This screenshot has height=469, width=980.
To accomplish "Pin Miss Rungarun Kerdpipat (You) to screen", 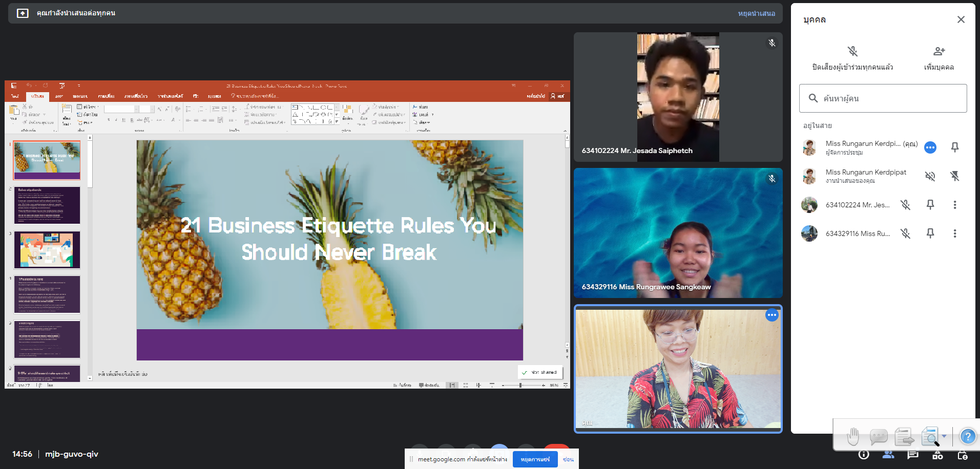I will 954,147.
